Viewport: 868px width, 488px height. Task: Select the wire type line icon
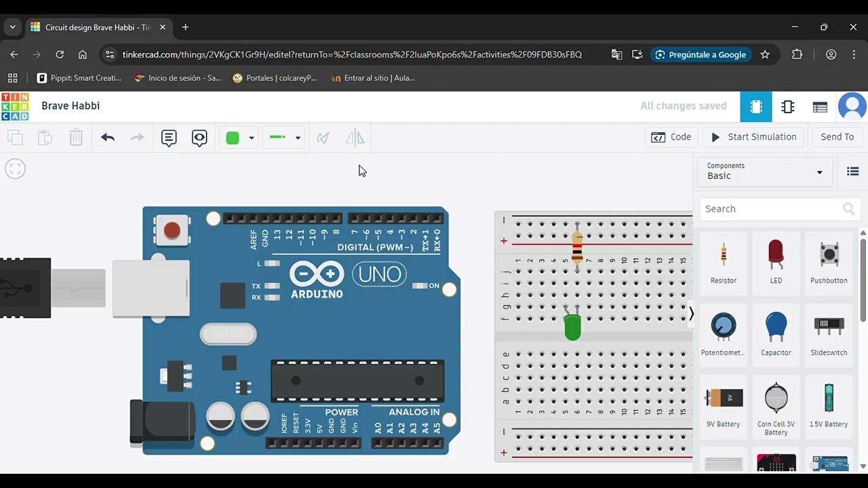(278, 138)
